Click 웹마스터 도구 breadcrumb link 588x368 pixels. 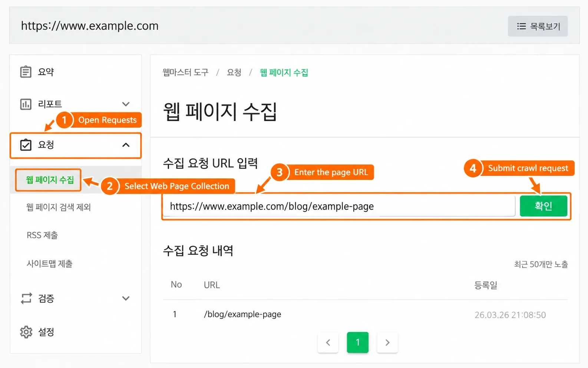tap(185, 72)
